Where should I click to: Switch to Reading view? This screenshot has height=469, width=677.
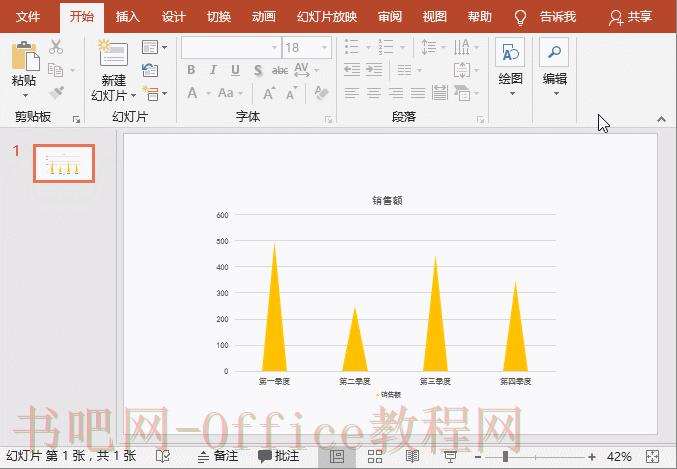click(412, 456)
